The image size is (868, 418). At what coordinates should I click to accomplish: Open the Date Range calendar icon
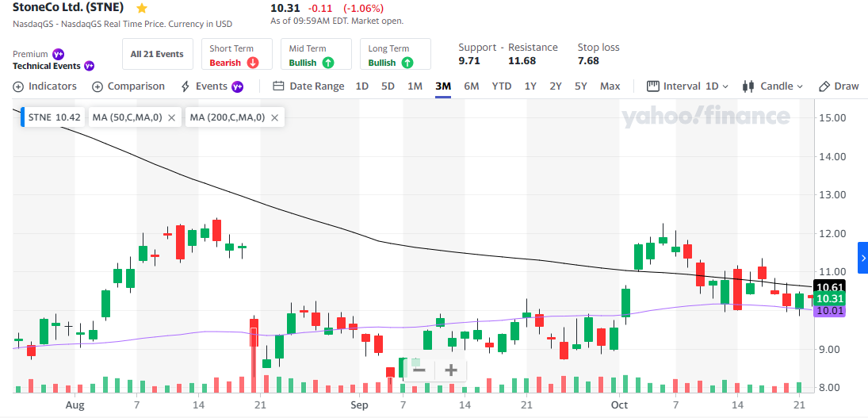click(279, 86)
